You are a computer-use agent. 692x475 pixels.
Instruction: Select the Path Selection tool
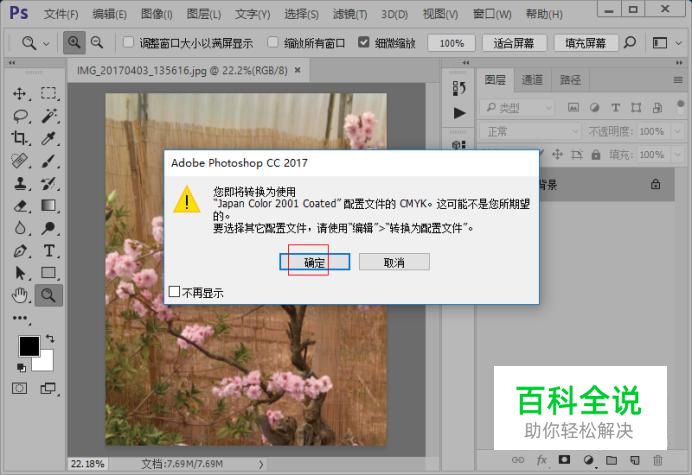click(19, 273)
